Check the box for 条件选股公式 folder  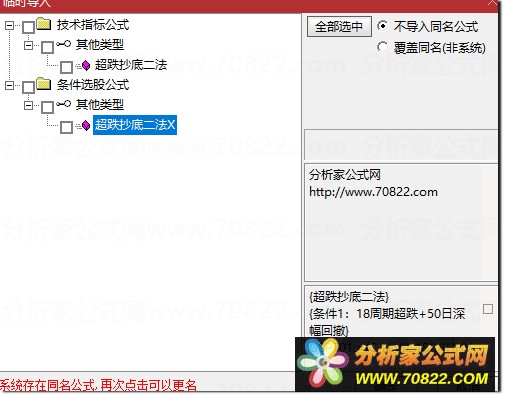click(x=28, y=87)
